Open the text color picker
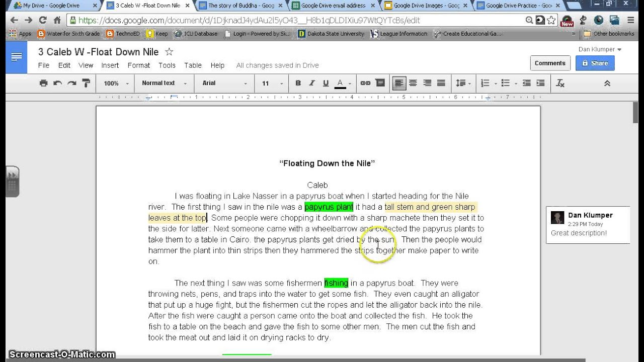The width and height of the screenshot is (644, 362). point(340,83)
